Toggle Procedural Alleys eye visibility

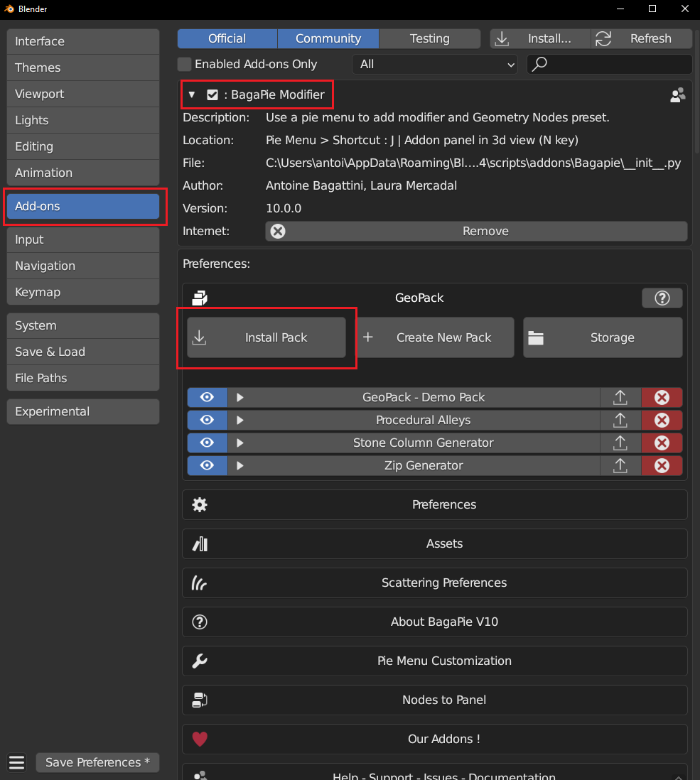207,421
